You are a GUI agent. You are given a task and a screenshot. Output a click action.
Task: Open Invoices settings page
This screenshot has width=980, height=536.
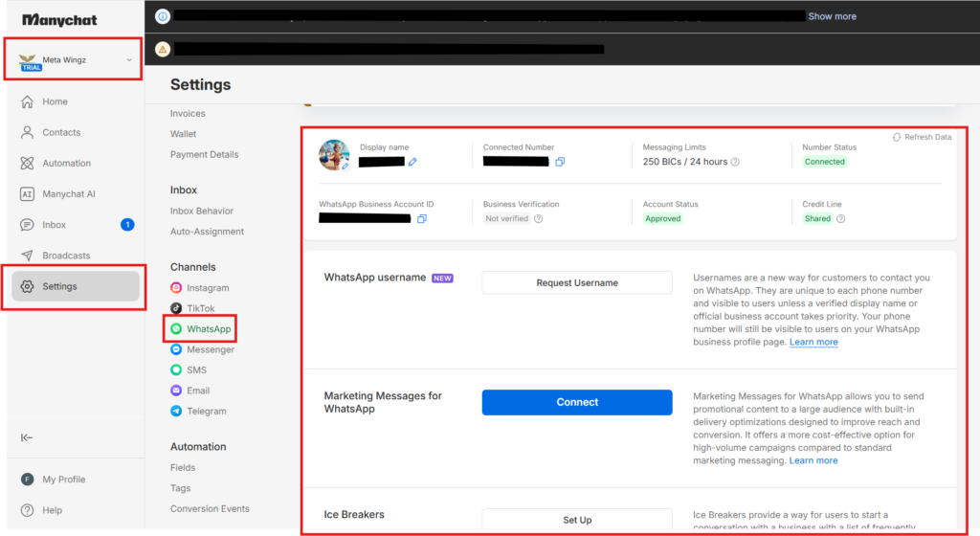point(188,113)
